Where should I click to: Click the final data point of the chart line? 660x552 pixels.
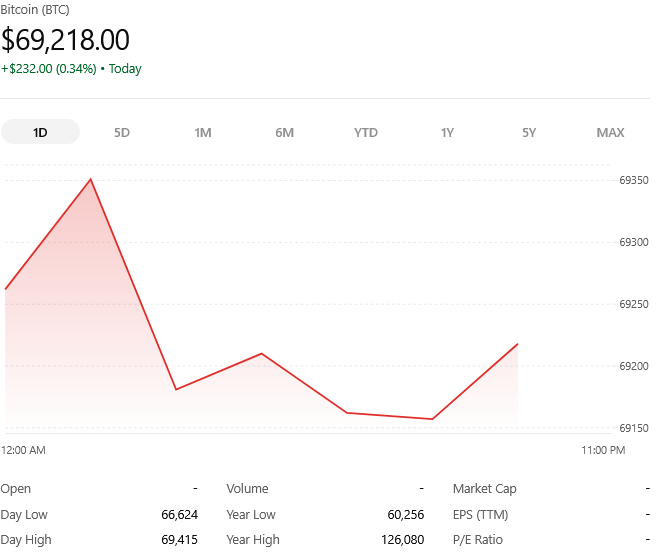(x=517, y=344)
